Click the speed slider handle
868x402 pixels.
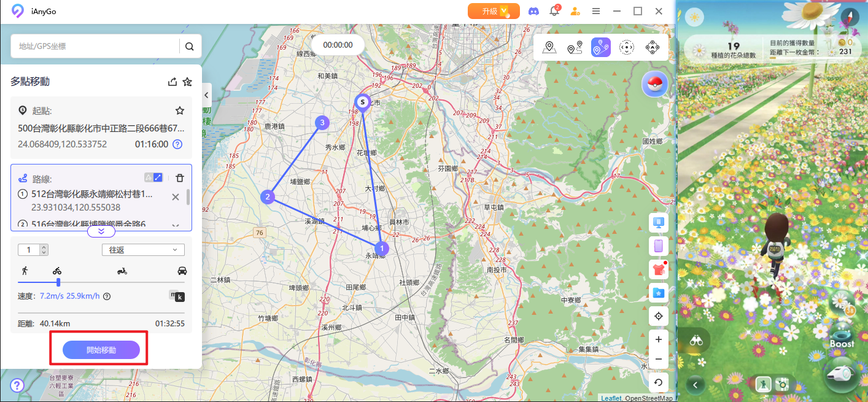tap(58, 282)
